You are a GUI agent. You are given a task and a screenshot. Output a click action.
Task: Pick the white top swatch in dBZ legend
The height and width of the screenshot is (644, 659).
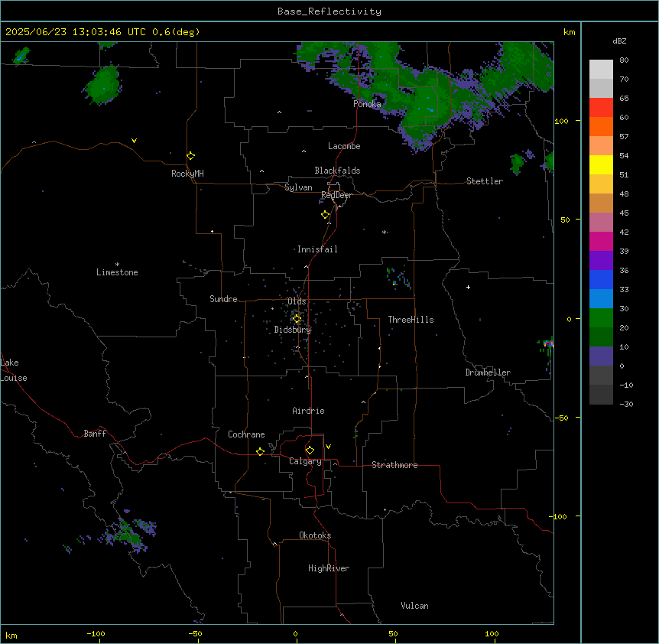[x=601, y=69]
